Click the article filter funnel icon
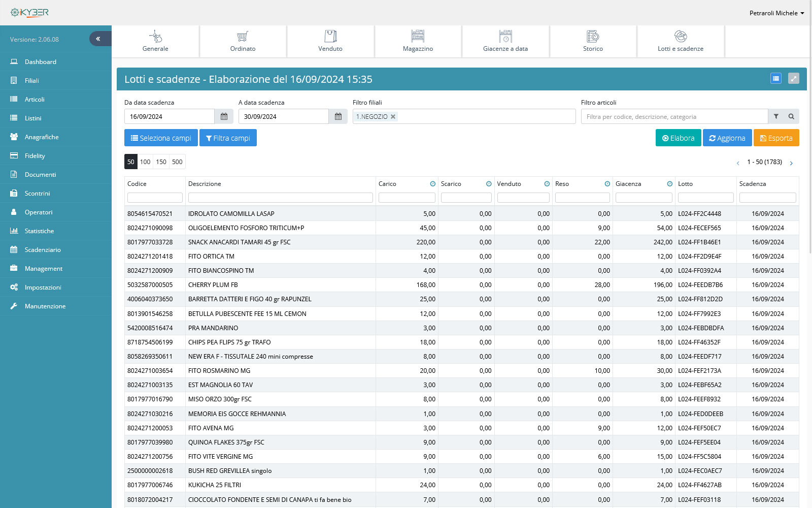The width and height of the screenshot is (812, 508). [x=776, y=116]
